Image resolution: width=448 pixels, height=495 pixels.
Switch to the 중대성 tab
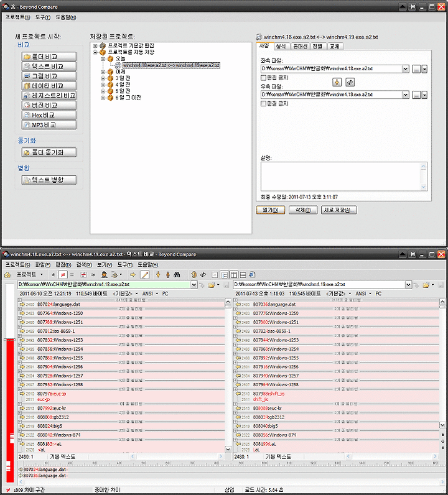(x=300, y=47)
